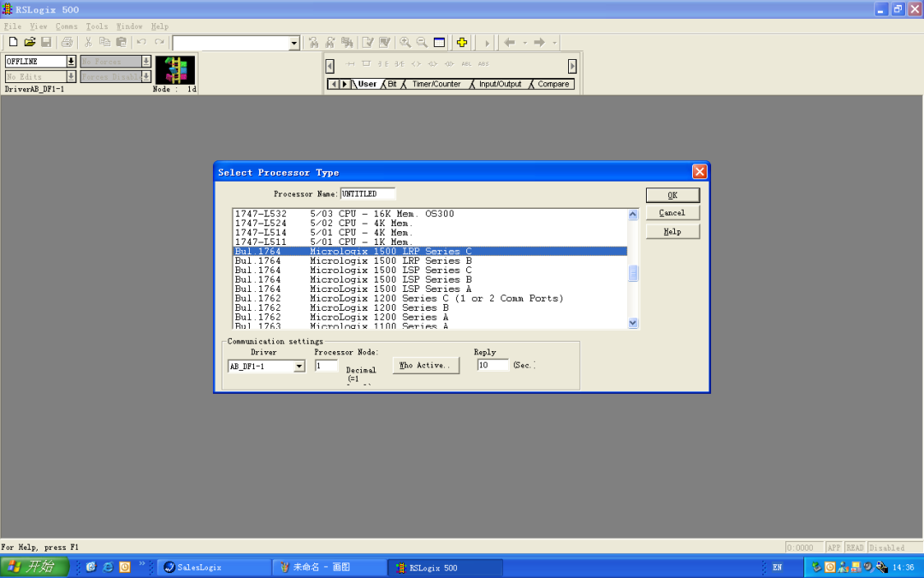Click the Help button in dialog
924x578 pixels.
pyautogui.click(x=672, y=232)
